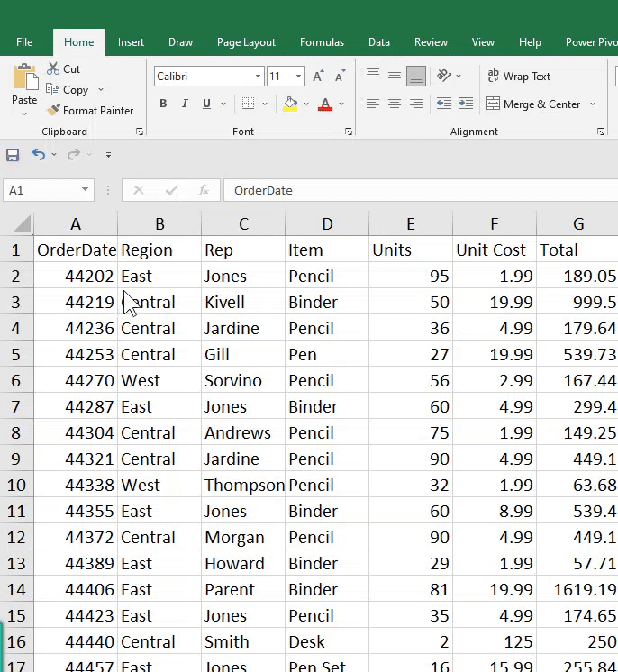The width and height of the screenshot is (618, 672).
Task: Open Clipboard dialog launcher
Action: click(x=140, y=132)
